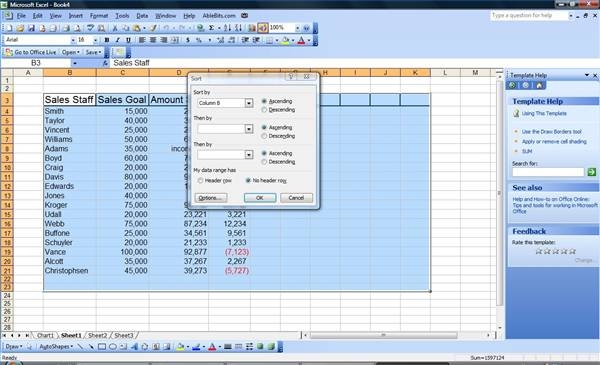Align cell text left
Viewport: 600px width, 365px height.
pos(142,40)
